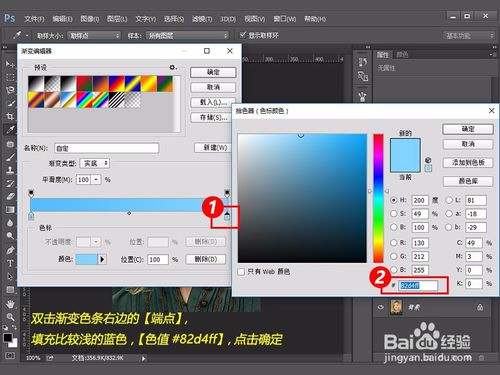Toggle visibility of the 背景 layer
Screen dimensions: 500x375
pos(380,307)
